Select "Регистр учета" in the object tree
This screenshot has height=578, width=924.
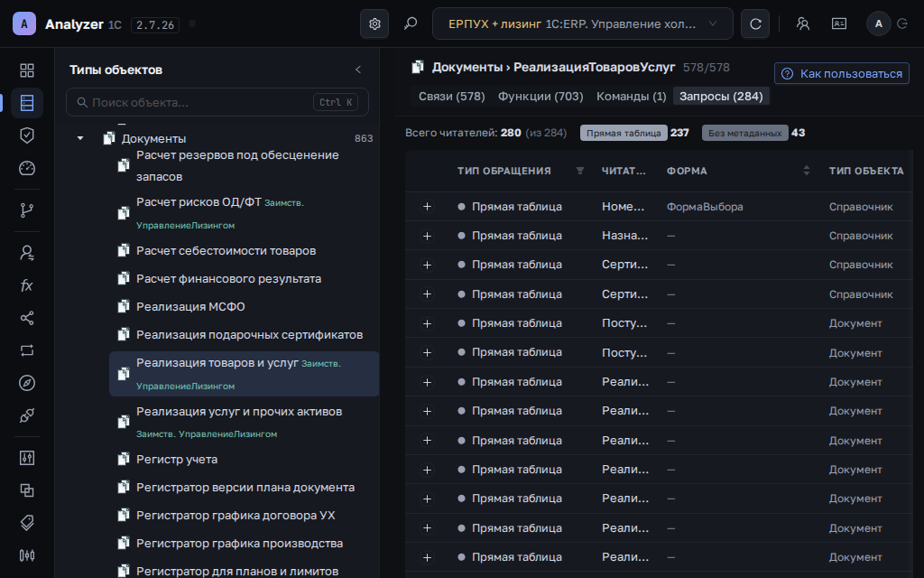[177, 460]
